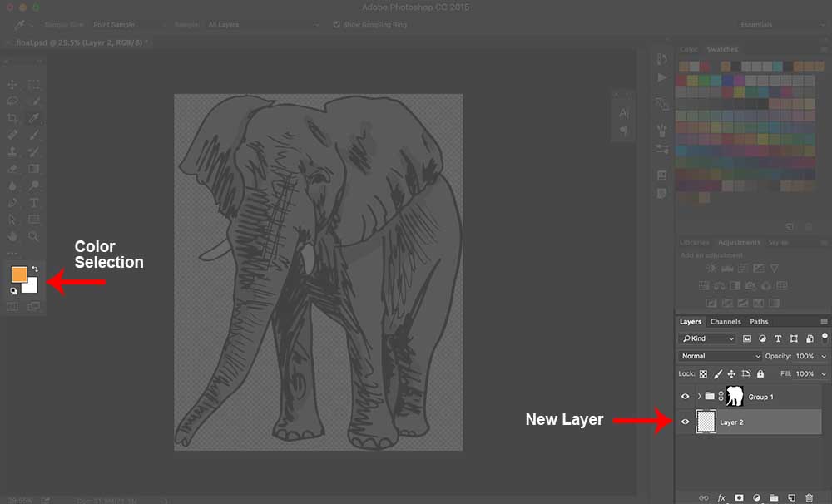Toggle lock transparent pixels

click(703, 374)
